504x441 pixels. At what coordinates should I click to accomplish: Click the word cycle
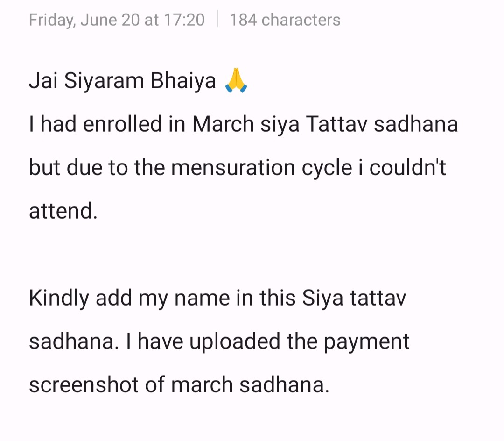click(x=327, y=169)
